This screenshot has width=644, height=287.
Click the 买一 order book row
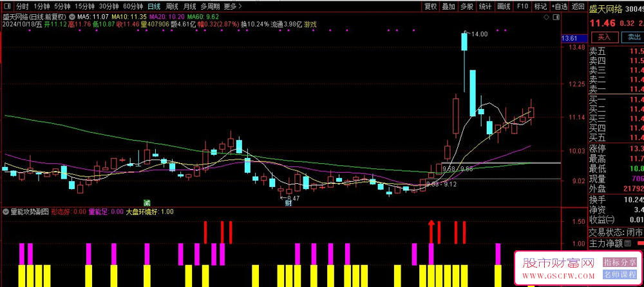coord(616,99)
